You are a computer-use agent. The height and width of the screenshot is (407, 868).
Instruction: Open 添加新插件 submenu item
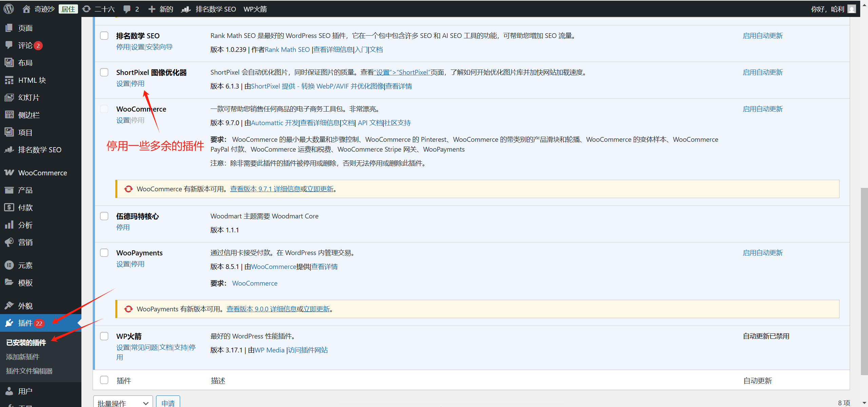click(23, 357)
